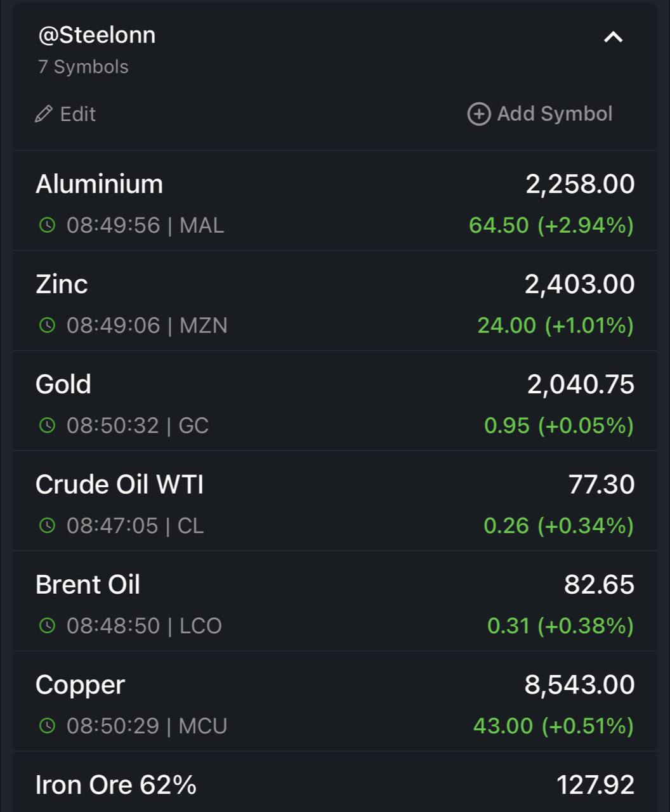Click the green clock icon beside Aluminium

click(x=47, y=225)
